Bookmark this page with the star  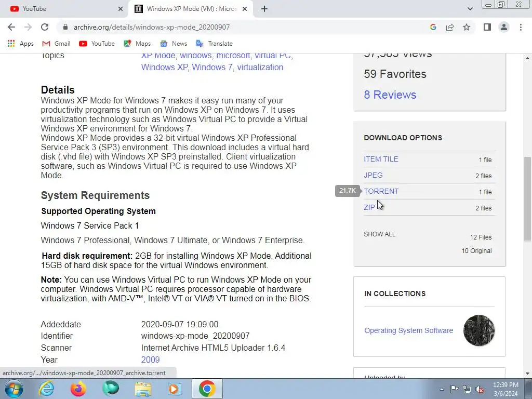[467, 27]
